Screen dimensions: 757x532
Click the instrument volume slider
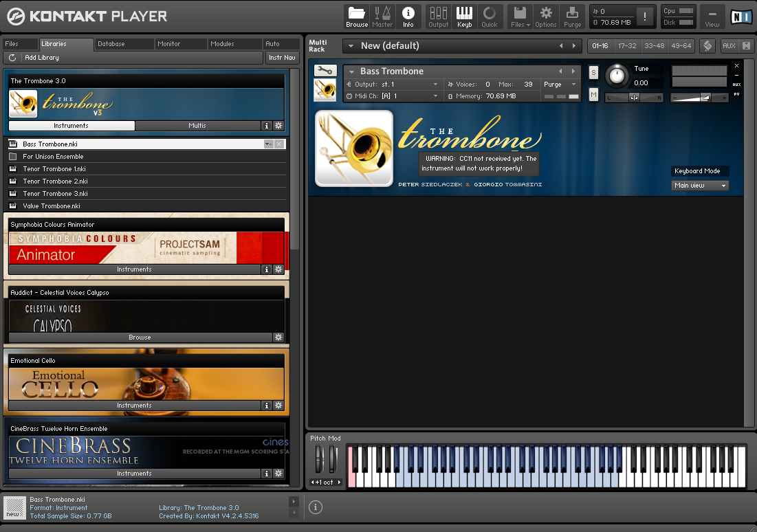pos(699,98)
